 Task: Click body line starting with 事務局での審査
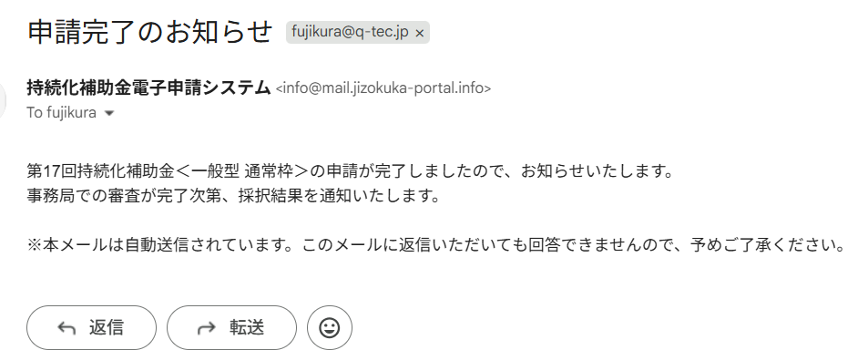(x=233, y=196)
